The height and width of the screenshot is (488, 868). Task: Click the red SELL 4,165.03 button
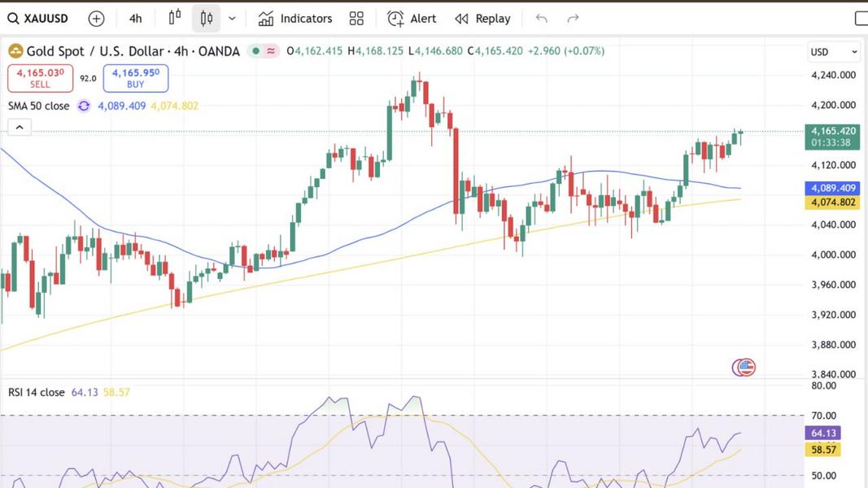[40, 78]
